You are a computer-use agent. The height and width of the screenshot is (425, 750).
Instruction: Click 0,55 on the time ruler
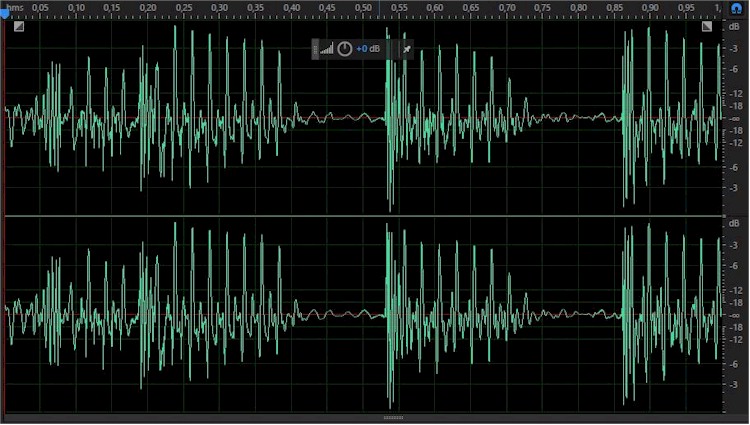click(399, 8)
